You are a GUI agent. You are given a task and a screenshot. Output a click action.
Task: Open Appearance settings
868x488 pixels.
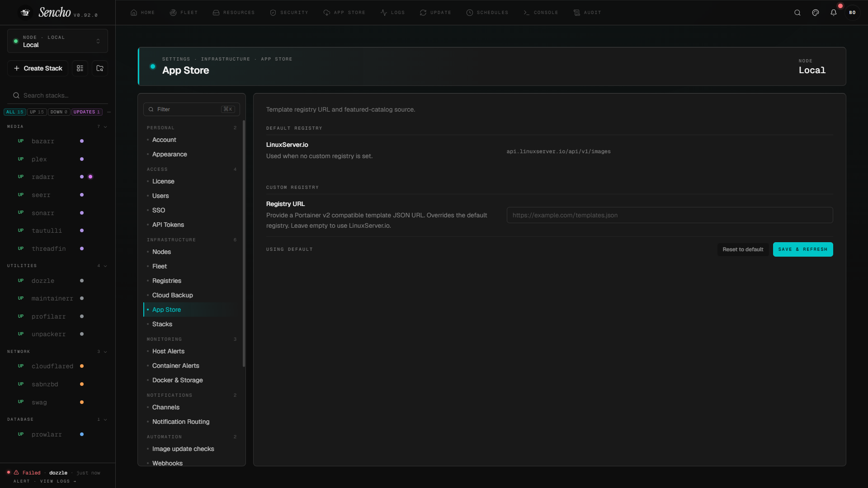click(192, 155)
